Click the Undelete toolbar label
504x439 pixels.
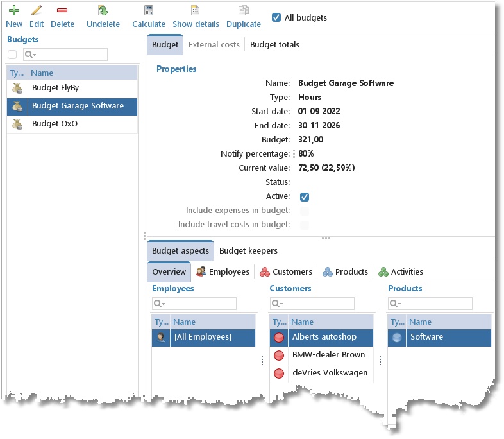pos(103,24)
